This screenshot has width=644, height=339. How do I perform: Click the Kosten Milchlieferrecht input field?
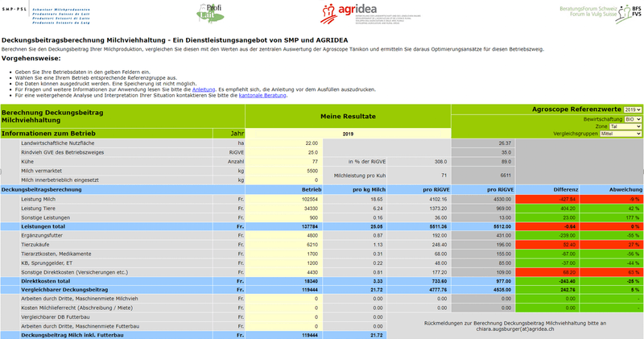click(x=284, y=308)
